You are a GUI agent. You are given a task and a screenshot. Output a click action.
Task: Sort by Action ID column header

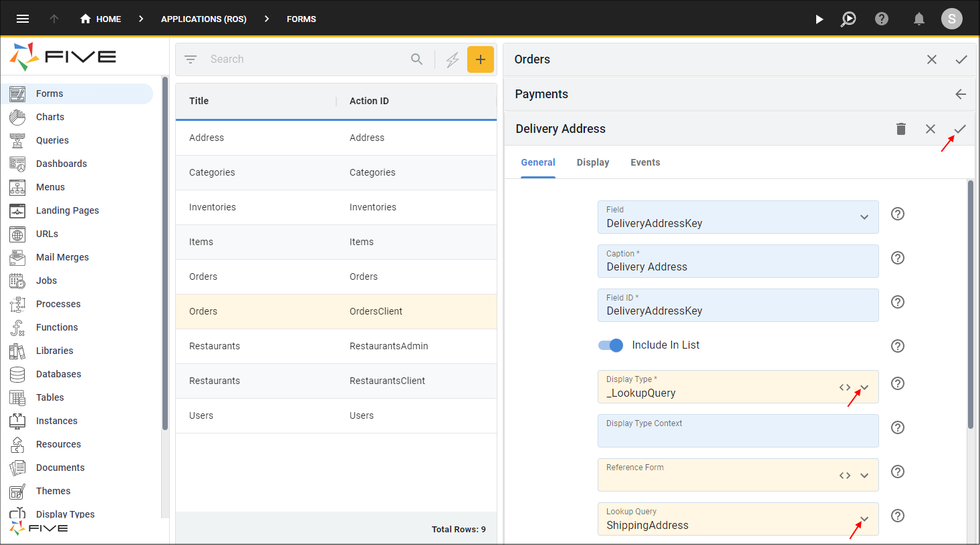tap(369, 101)
